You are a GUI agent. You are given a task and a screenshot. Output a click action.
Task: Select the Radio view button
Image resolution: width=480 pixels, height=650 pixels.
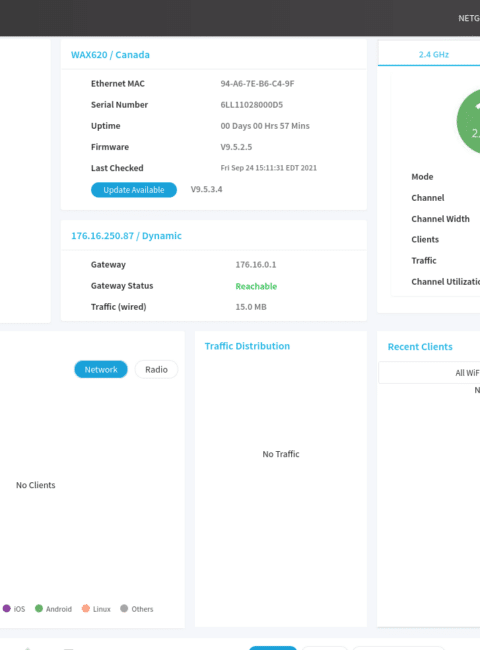pos(156,369)
